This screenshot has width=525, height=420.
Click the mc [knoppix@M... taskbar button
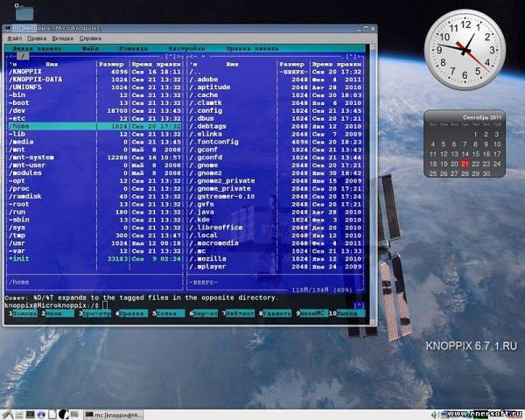(x=113, y=415)
